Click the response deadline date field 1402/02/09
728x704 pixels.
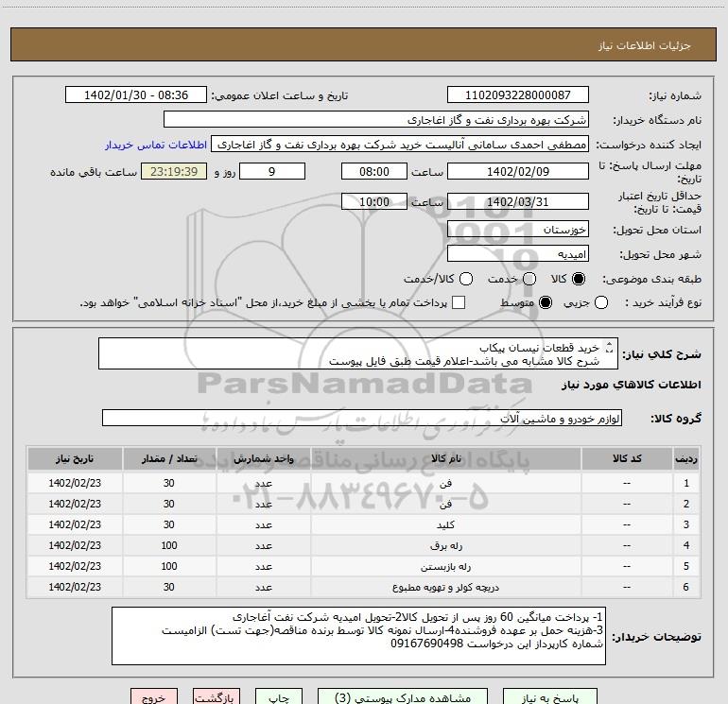[518, 171]
